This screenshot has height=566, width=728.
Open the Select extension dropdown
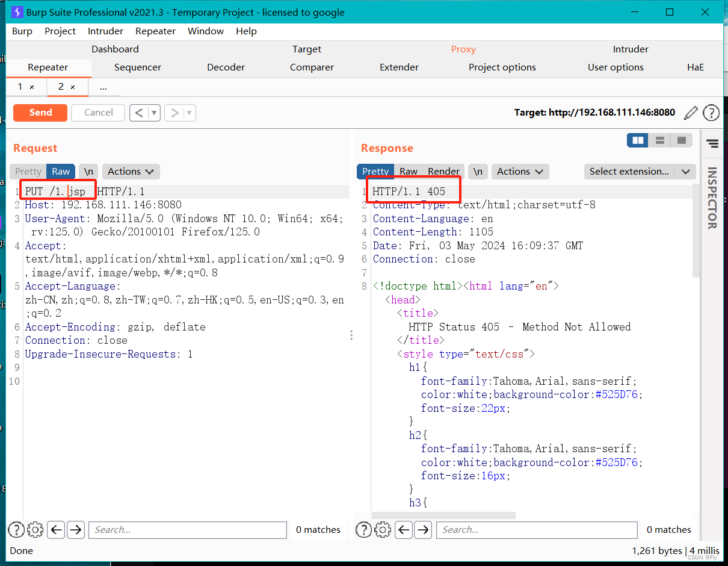(x=640, y=172)
